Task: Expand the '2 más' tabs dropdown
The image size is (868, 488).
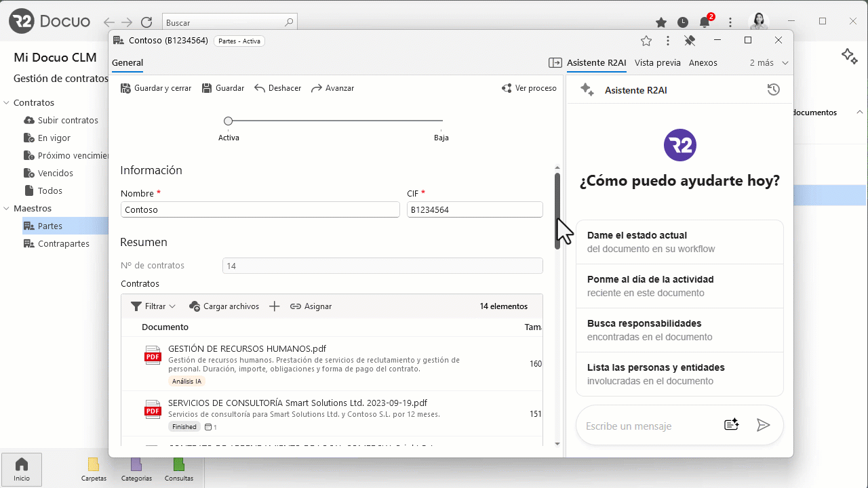Action: pos(769,63)
